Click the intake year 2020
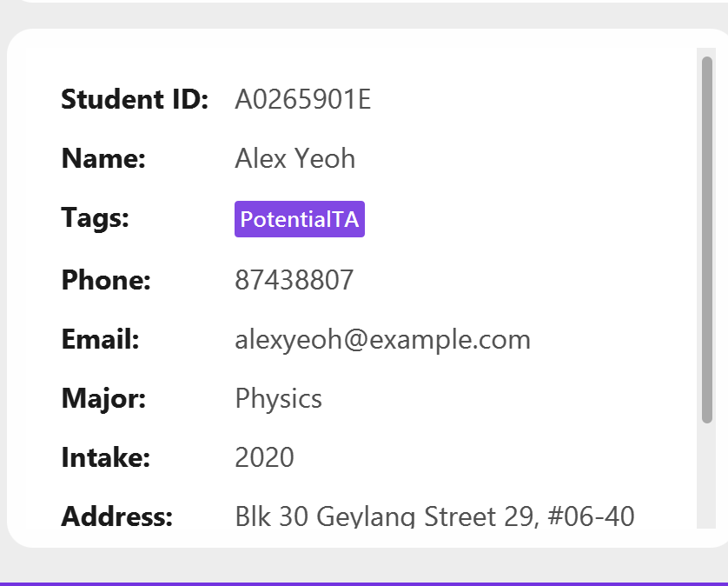 click(265, 457)
